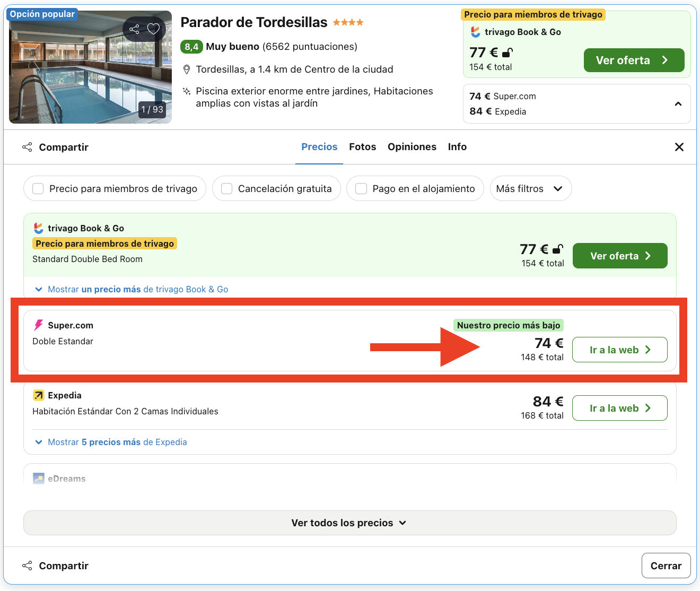Image resolution: width=700 pixels, height=591 pixels.
Task: Open the Opiniones tab
Action: coord(412,146)
